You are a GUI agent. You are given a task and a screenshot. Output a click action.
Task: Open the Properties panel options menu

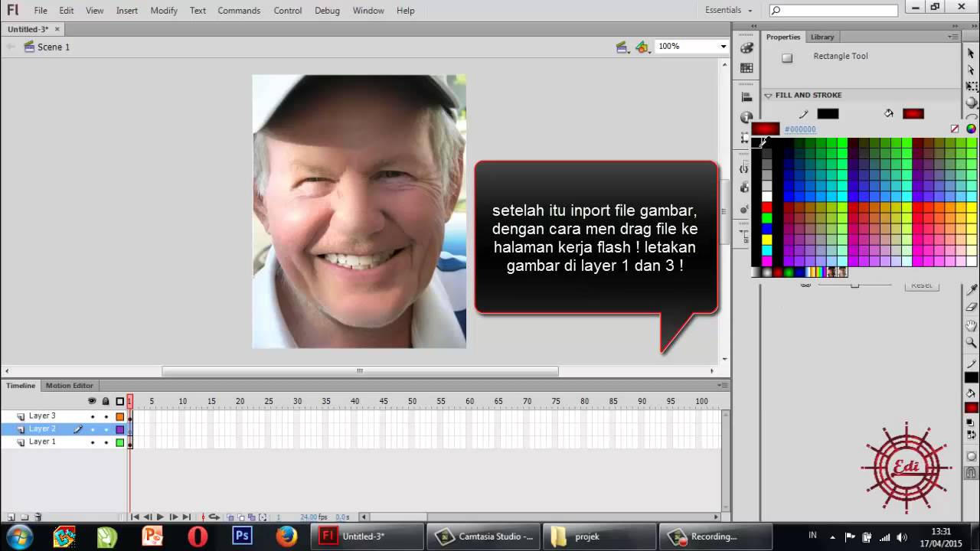coord(953,37)
